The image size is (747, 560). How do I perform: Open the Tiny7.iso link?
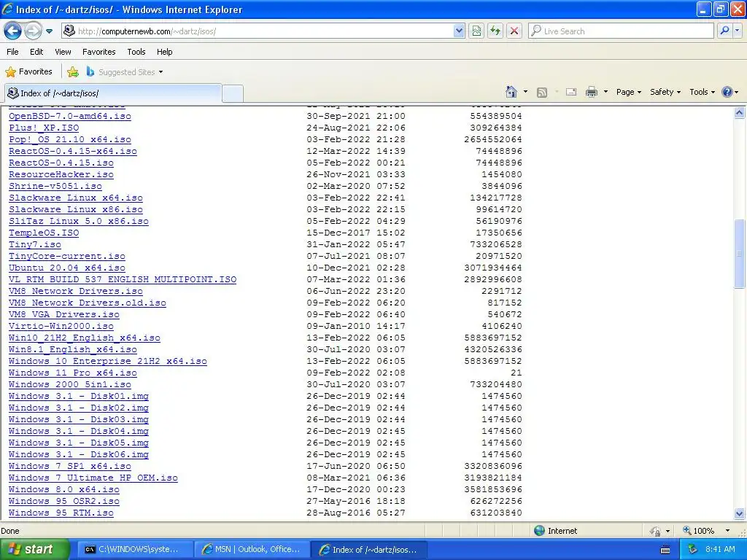pyautogui.click(x=35, y=244)
